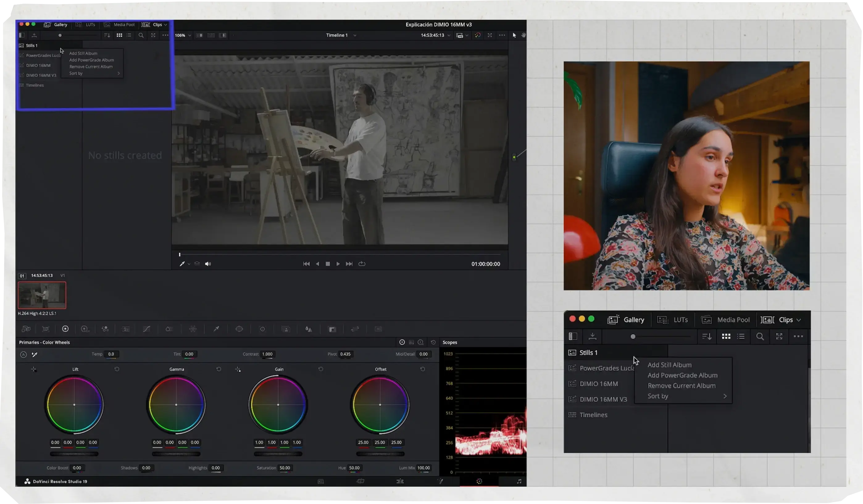Open the Blur/Sharpen palette icon

tap(309, 329)
